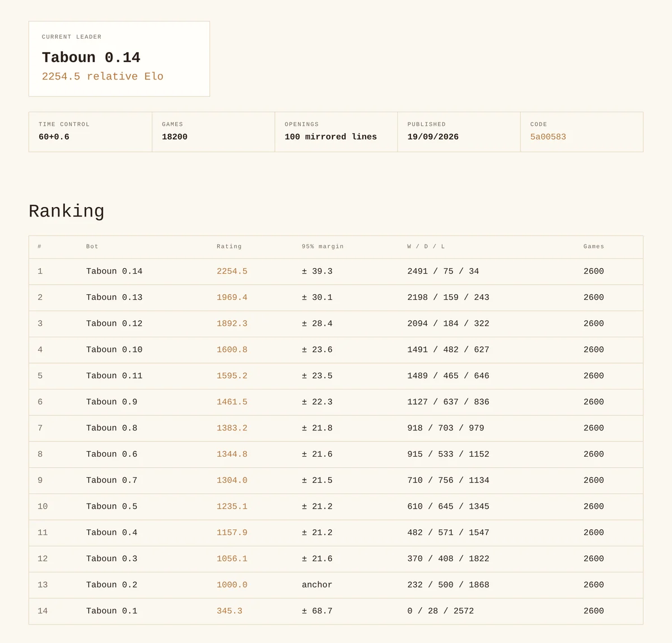Select bot name "Taboun 0.8"

point(111,428)
